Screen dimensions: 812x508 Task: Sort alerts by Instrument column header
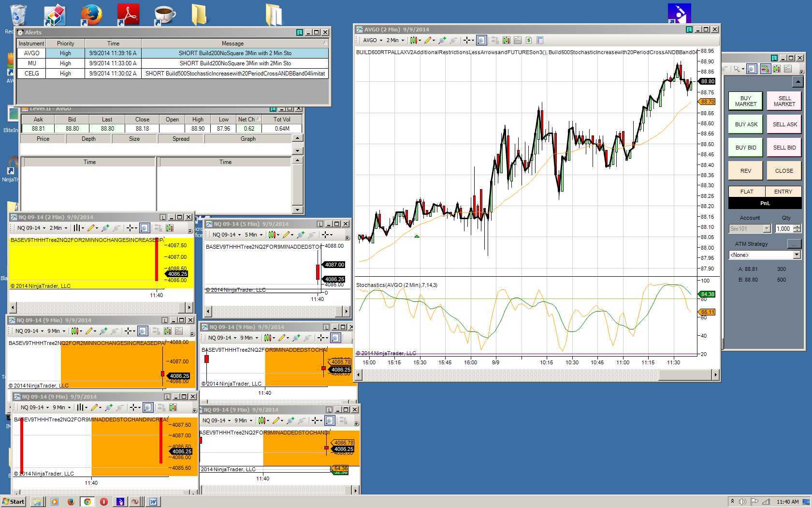pyautogui.click(x=31, y=44)
